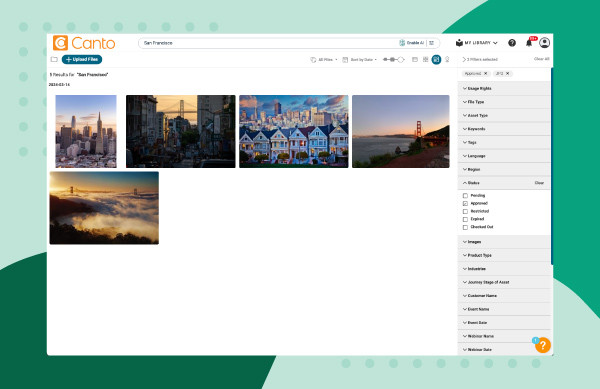
Task: Check the Checked Out status checkbox
Action: point(465,227)
